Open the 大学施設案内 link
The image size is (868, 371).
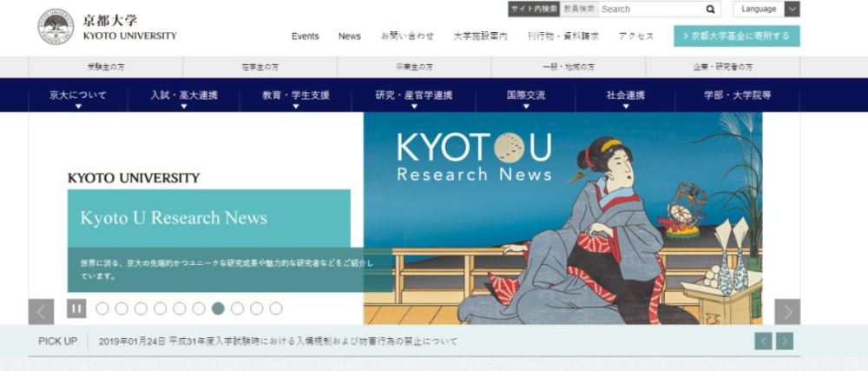[481, 36]
